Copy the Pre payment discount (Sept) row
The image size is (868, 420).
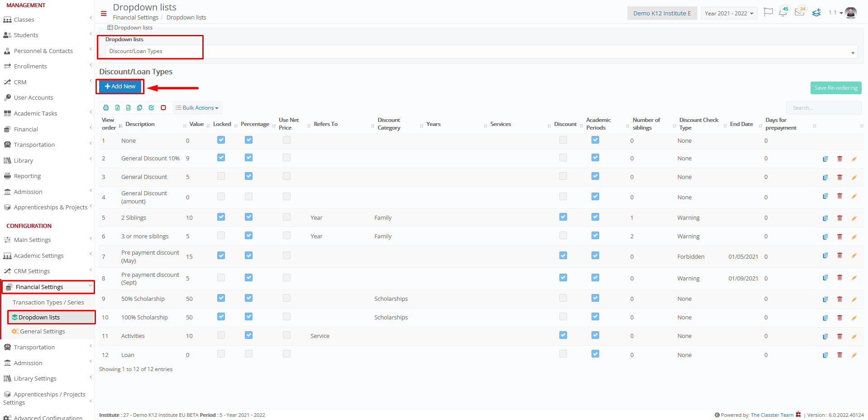825,278
